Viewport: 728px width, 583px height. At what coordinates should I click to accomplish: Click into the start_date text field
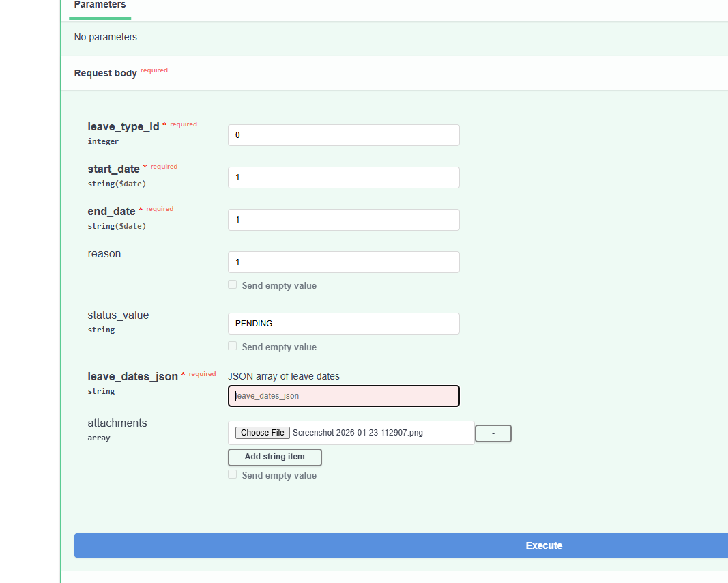point(343,177)
